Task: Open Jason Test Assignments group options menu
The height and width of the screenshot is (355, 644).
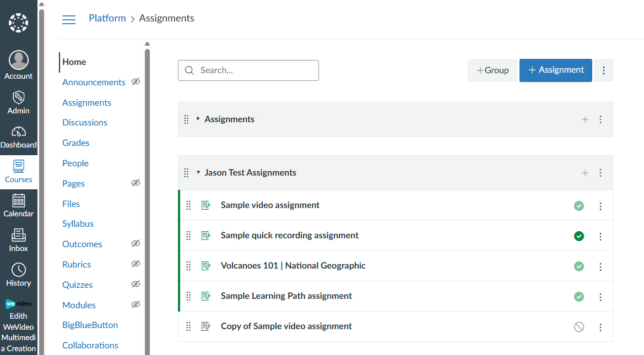Action: point(600,173)
